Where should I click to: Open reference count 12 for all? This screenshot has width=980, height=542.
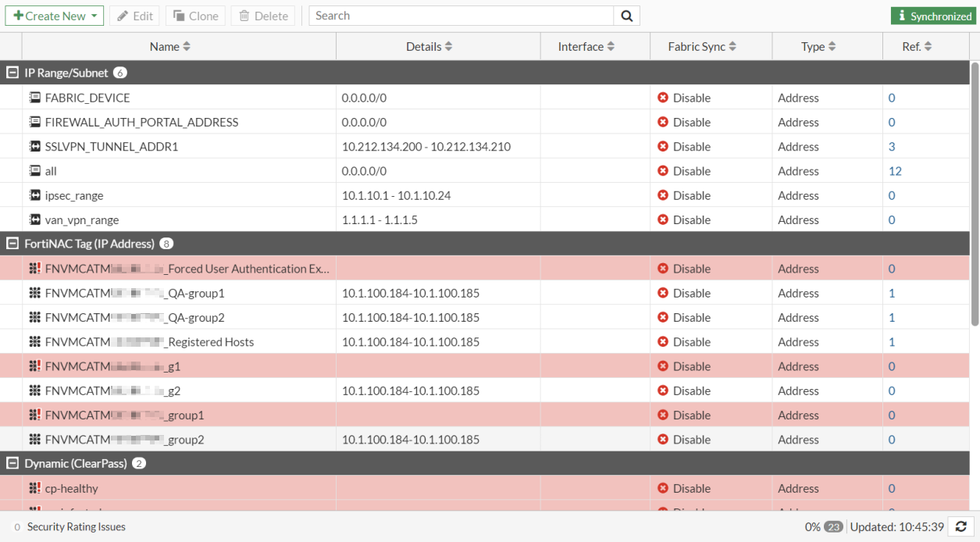(895, 171)
